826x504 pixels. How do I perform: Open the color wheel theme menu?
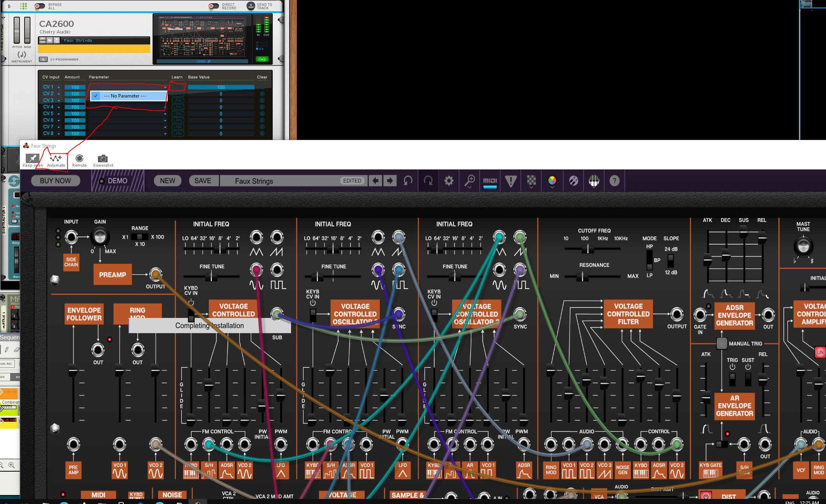pos(552,181)
